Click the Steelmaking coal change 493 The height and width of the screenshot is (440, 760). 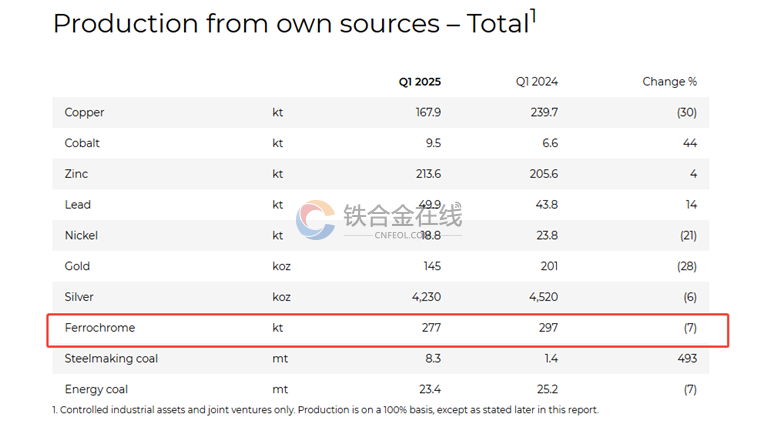(x=687, y=359)
